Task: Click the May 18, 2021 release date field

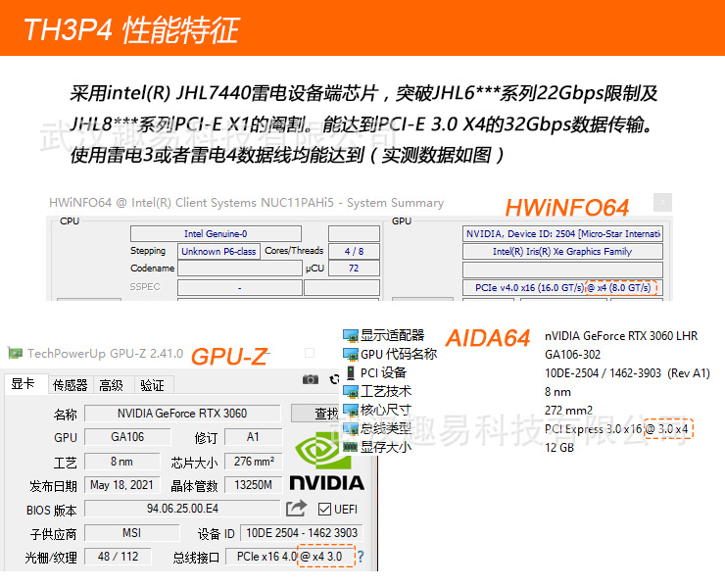Action: (x=122, y=485)
